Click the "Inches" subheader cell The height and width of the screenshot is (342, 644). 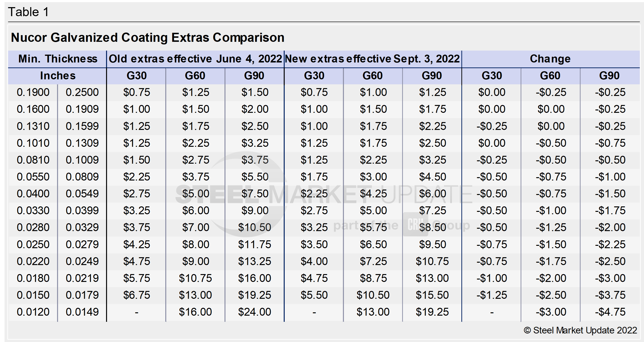pos(58,76)
